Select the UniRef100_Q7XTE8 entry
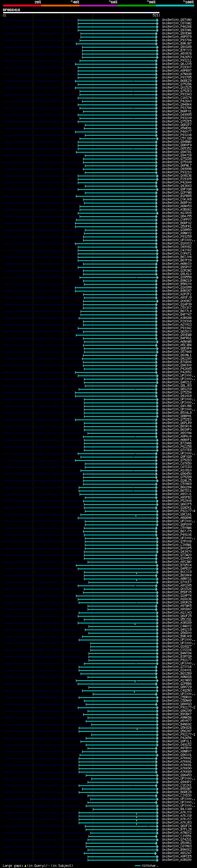Image resolution: width=197 pixels, height=868 pixels. point(176,450)
